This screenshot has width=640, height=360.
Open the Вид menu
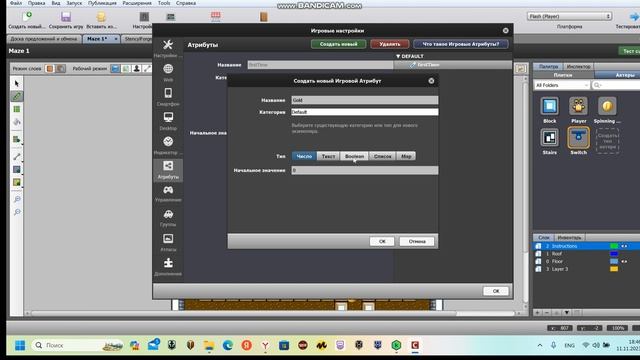pyautogui.click(x=56, y=3)
